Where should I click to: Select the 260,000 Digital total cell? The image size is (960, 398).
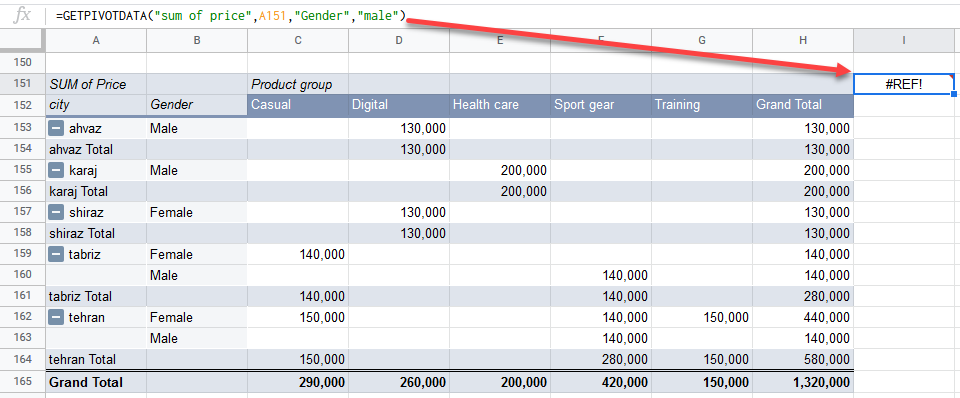coord(399,382)
